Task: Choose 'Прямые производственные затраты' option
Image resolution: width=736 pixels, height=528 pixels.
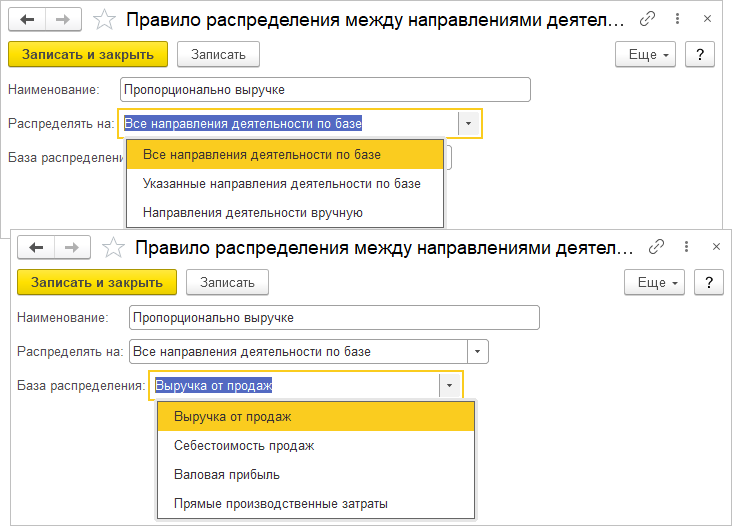Action: (280, 503)
